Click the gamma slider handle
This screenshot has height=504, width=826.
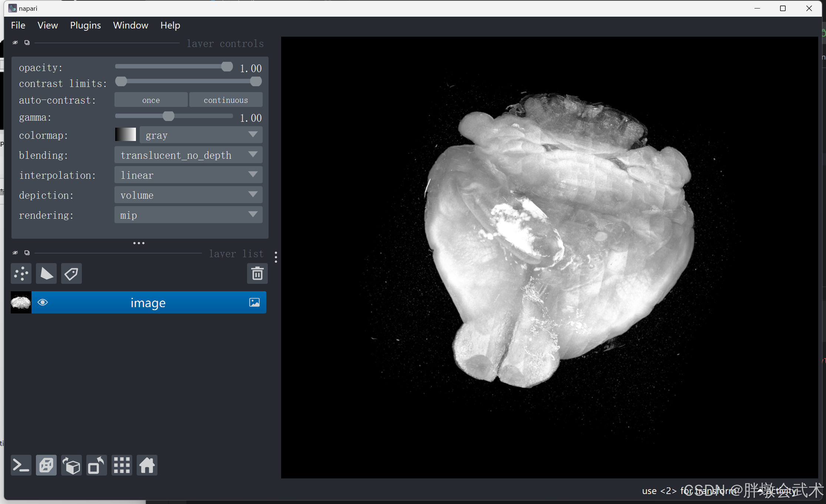point(169,116)
